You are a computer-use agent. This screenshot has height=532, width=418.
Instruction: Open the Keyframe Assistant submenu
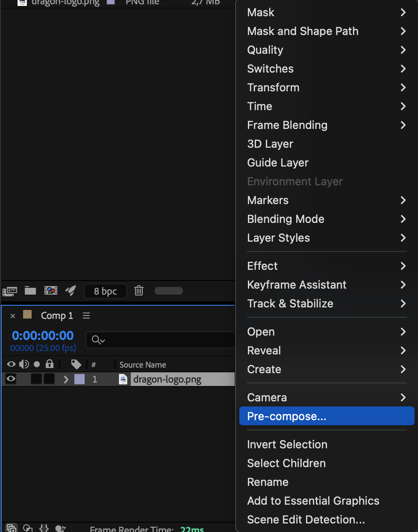coord(327,285)
